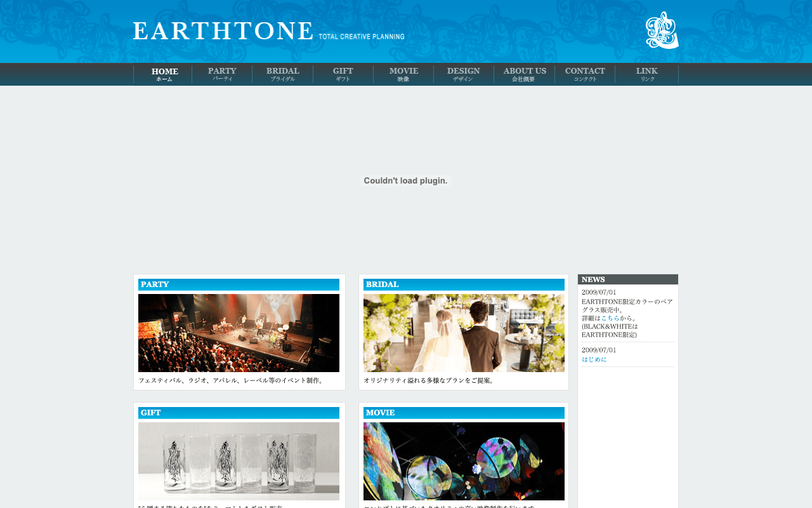Click the wedding couple BRIDAL photo
Image resolution: width=812 pixels, height=508 pixels.
coord(464,333)
